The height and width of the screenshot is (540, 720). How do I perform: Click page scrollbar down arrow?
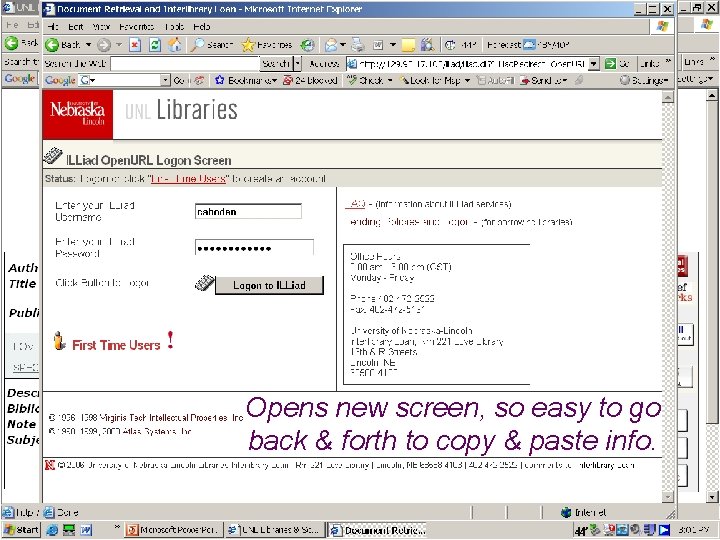coord(668,496)
